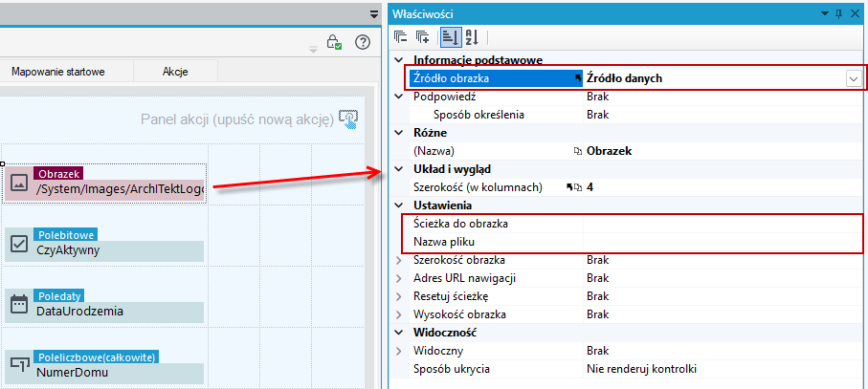
Task: Open Właściwości panel options dropdown arrow
Action: 824,13
